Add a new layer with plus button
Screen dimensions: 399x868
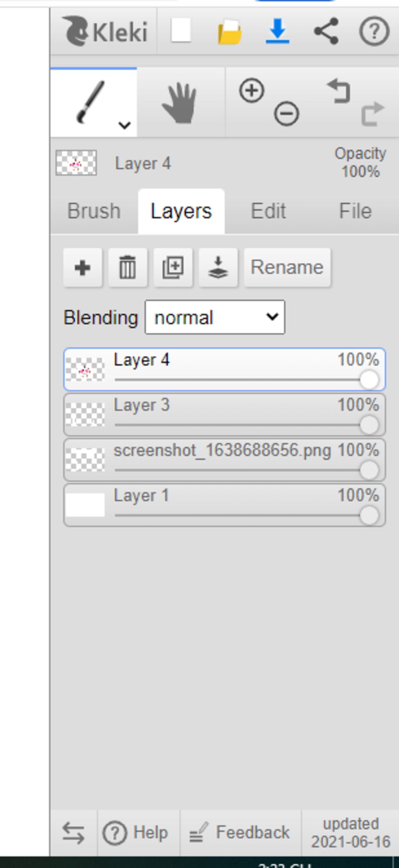pyautogui.click(x=83, y=268)
